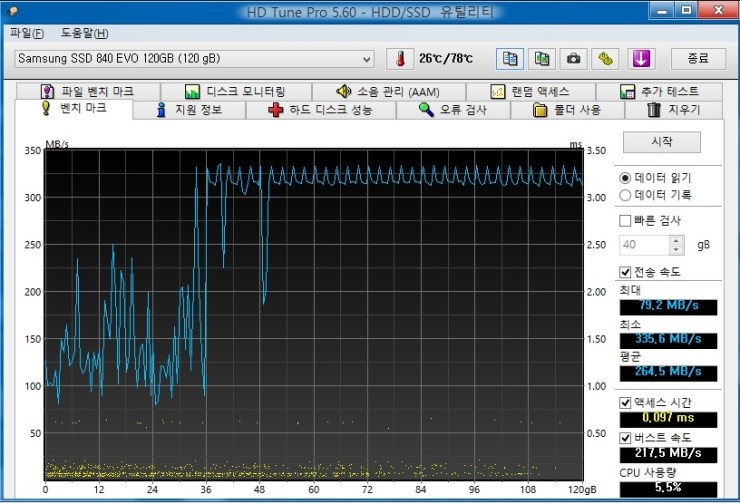Minimize the HD Tune Pro window
The height and width of the screenshot is (504, 740).
point(662,10)
